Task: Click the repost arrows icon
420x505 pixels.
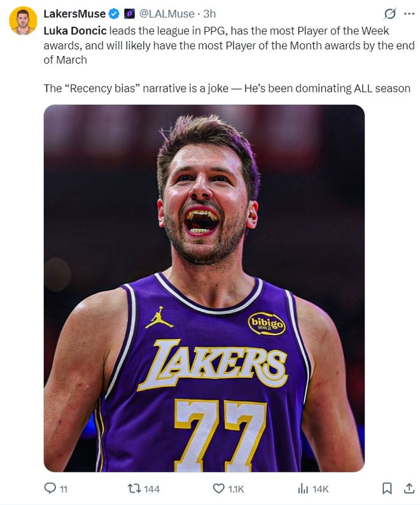Action: pos(134,488)
